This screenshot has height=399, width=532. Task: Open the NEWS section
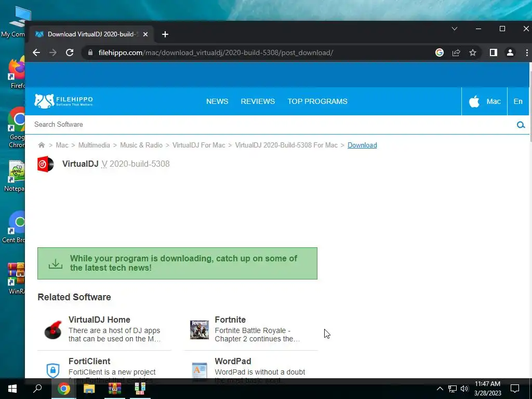tap(217, 101)
